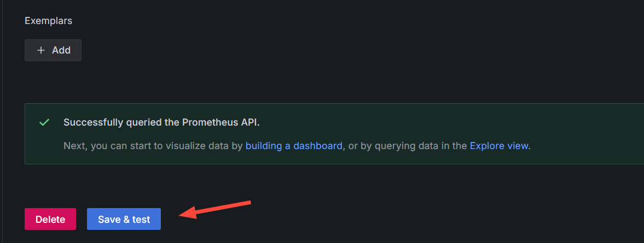Click the word API in success heading
This screenshot has height=243, width=644.
coord(250,122)
